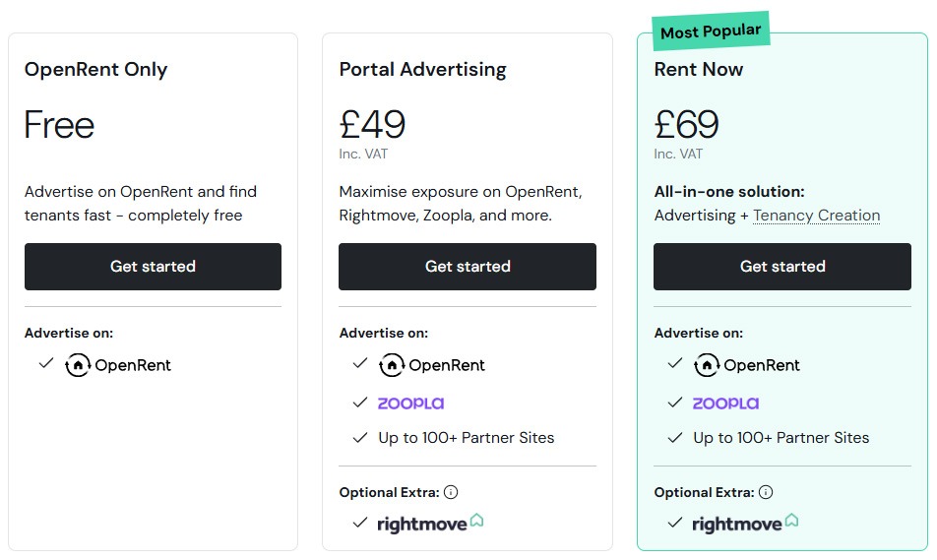The height and width of the screenshot is (560, 937).
Task: Click the Zoopla logo in Rent Now plan
Action: pos(725,403)
